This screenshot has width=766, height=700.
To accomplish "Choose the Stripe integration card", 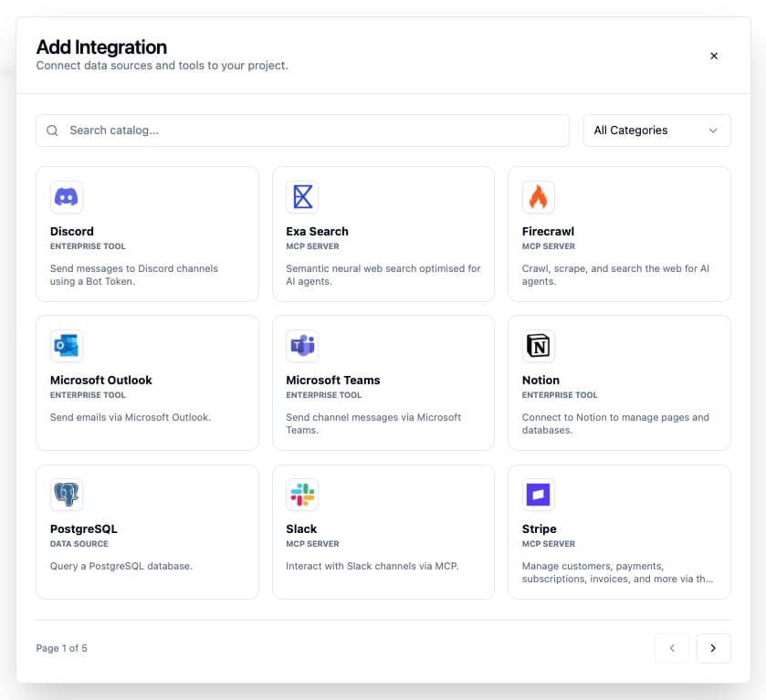I will 619,531.
